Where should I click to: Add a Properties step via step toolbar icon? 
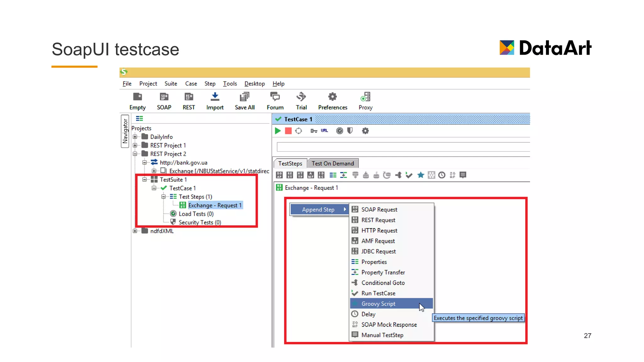333,175
